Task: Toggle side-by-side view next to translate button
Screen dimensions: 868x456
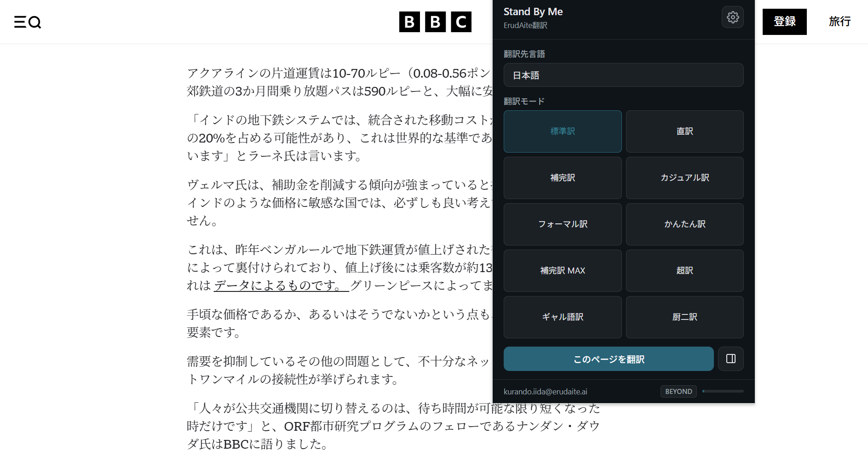Action: point(731,359)
